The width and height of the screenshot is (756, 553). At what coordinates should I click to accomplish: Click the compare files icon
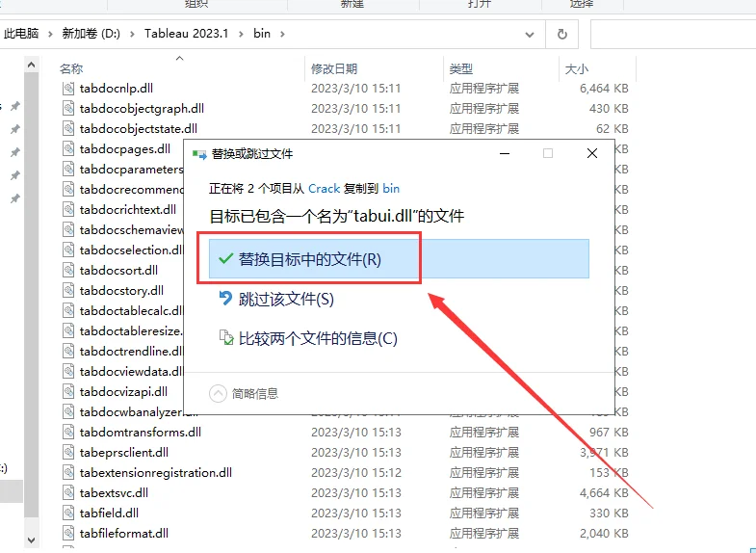[x=225, y=338]
